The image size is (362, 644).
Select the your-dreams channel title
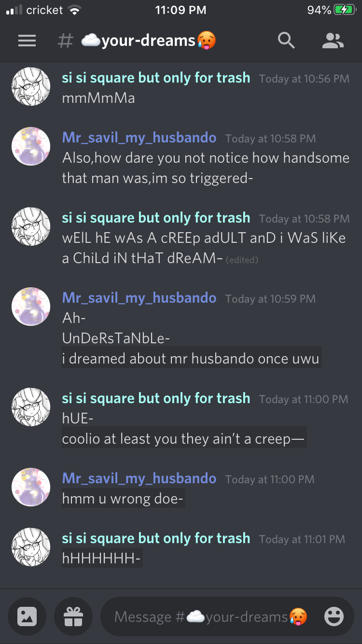pos(148,41)
